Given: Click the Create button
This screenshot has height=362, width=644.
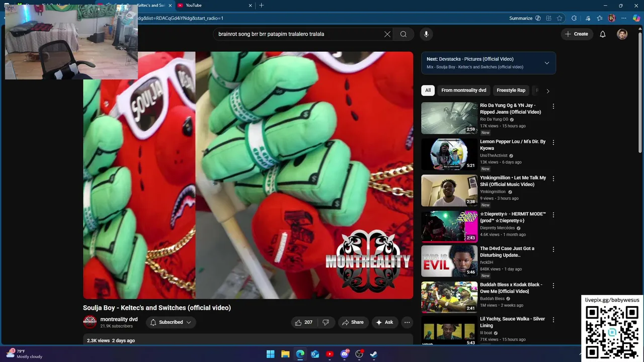Looking at the screenshot, I should [577, 34].
